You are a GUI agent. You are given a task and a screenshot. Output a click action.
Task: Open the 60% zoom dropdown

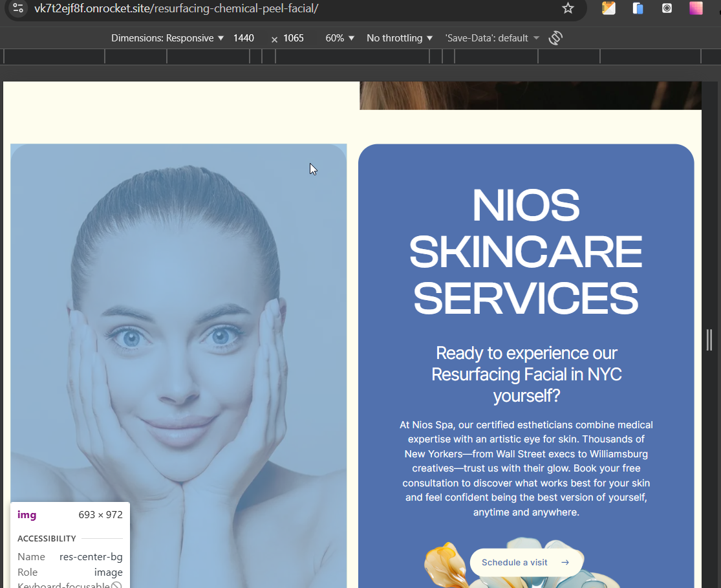coord(340,38)
